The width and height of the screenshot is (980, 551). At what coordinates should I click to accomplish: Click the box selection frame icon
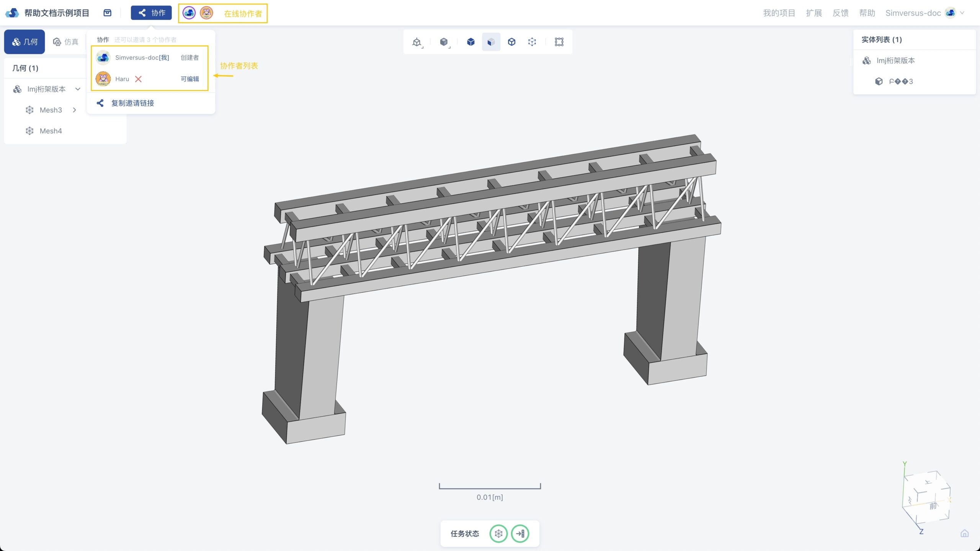click(x=559, y=42)
